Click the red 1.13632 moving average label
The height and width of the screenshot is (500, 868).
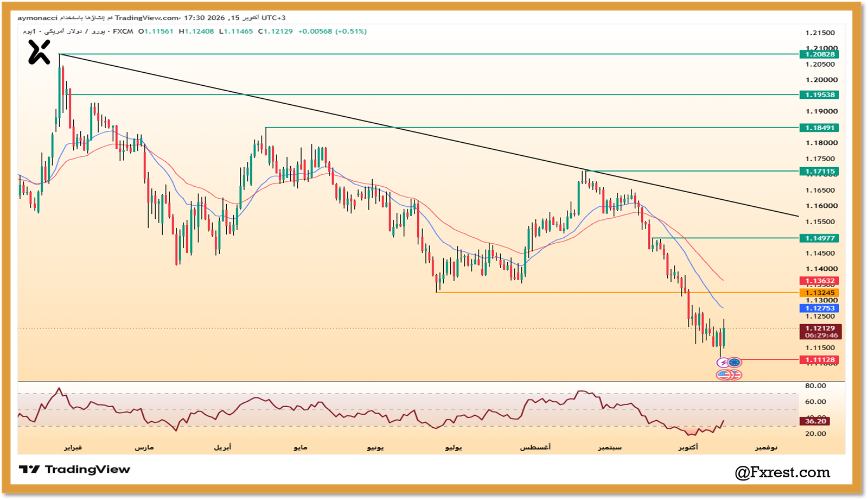[819, 281]
